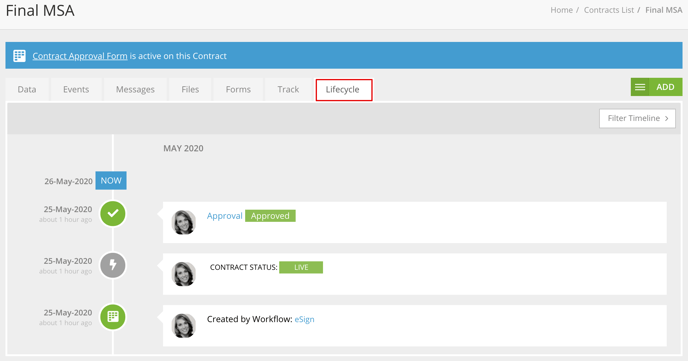This screenshot has width=688, height=361.
Task: Expand the Filter Timeline panel
Action: coord(637,118)
